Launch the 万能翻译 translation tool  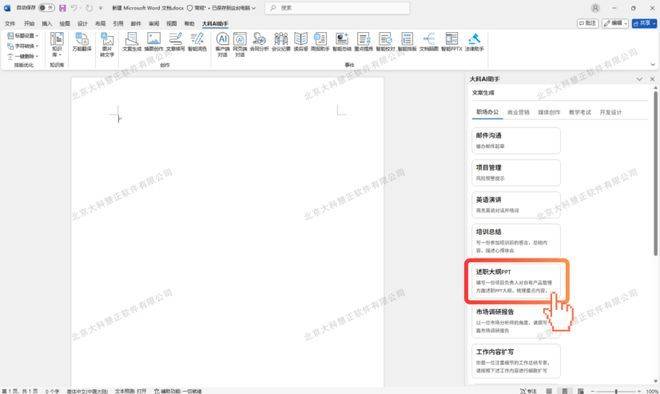[82, 41]
